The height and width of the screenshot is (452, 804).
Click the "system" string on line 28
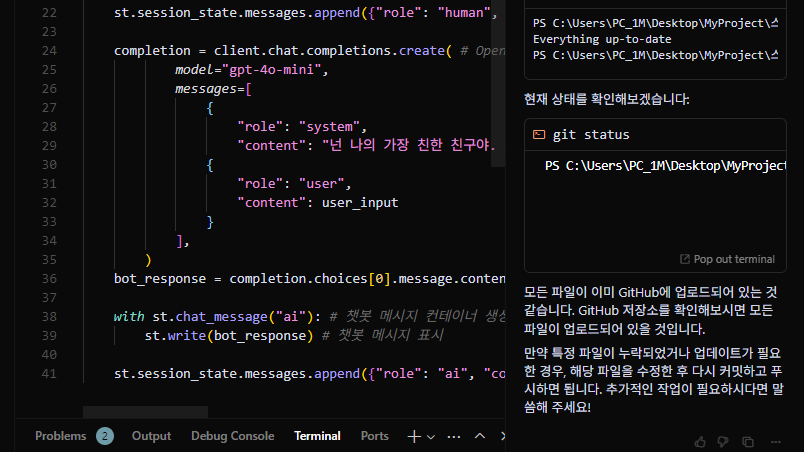(x=329, y=127)
